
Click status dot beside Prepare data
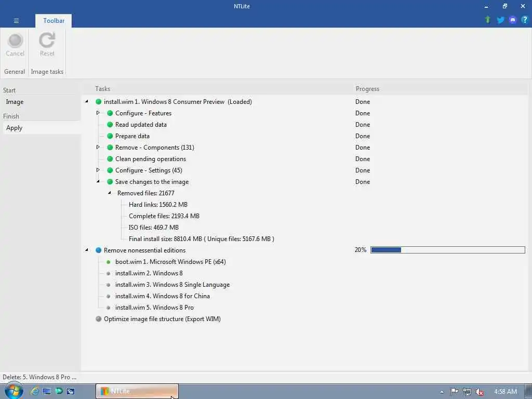110,136
